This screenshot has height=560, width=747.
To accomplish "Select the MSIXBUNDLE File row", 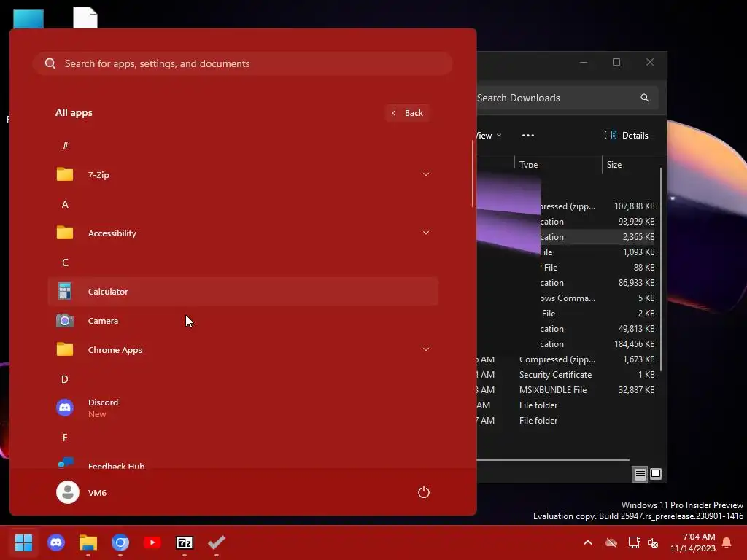I will (567, 390).
